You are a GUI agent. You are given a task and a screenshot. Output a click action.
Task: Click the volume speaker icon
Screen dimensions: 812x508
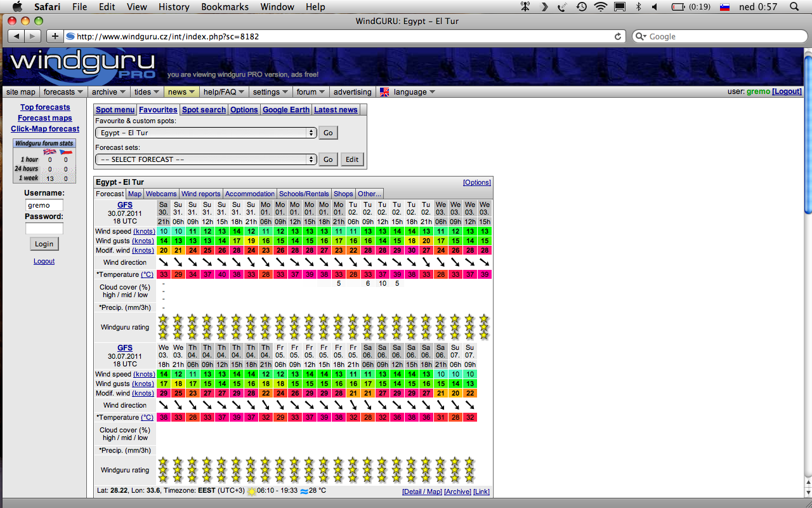point(657,7)
